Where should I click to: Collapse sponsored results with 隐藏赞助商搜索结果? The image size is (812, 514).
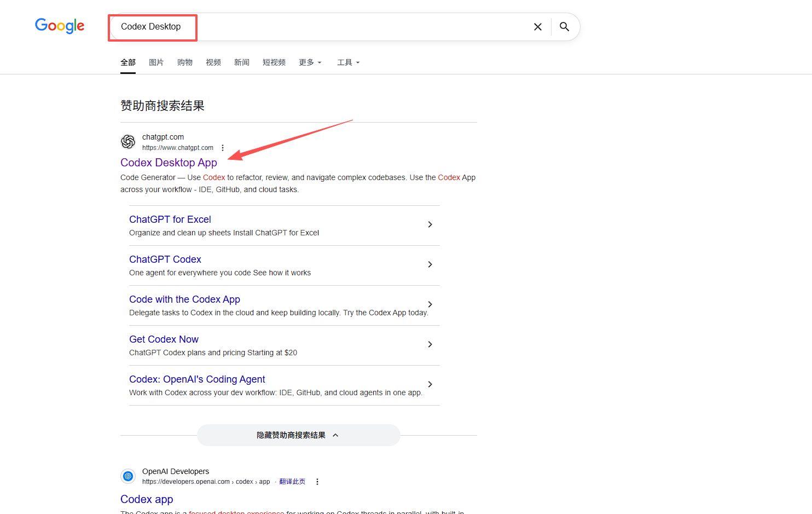pos(298,435)
